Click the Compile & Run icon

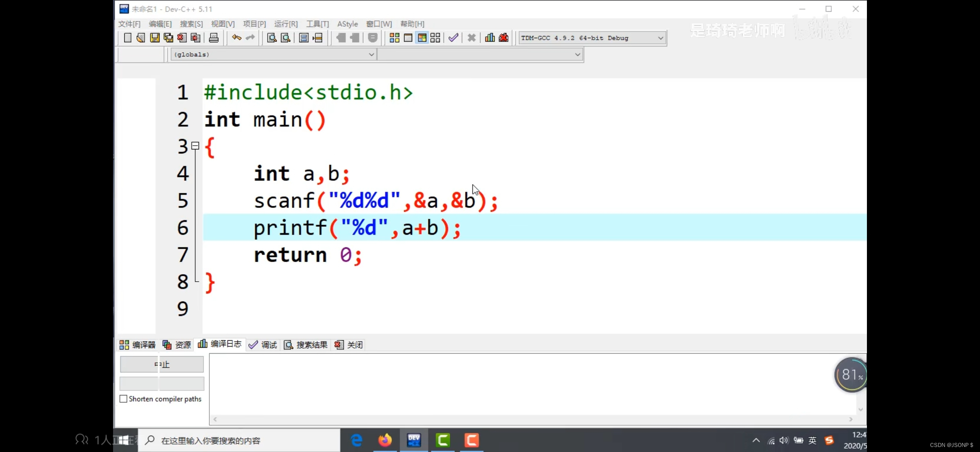coord(422,38)
